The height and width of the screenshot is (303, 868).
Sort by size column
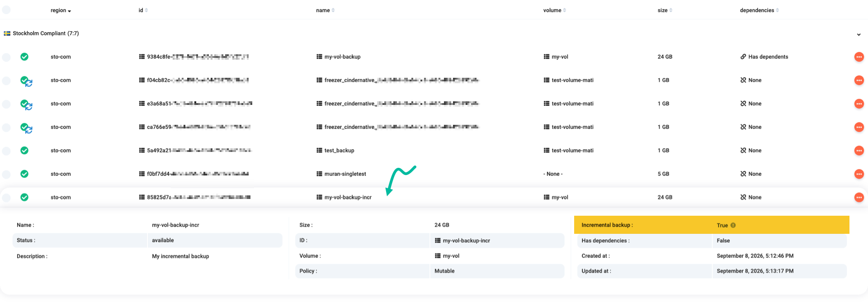click(665, 10)
